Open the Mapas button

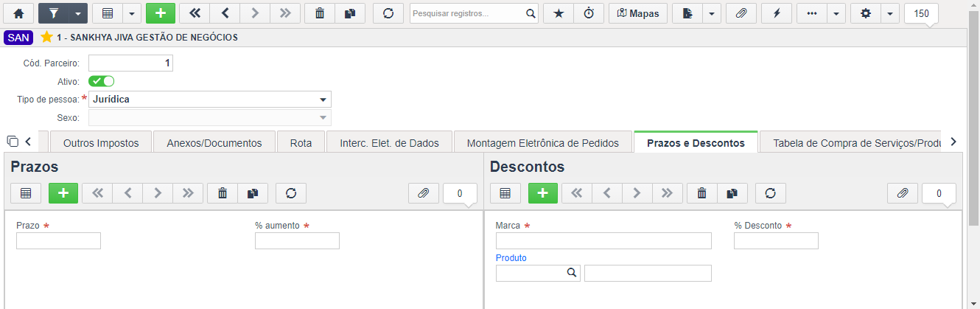click(x=638, y=13)
